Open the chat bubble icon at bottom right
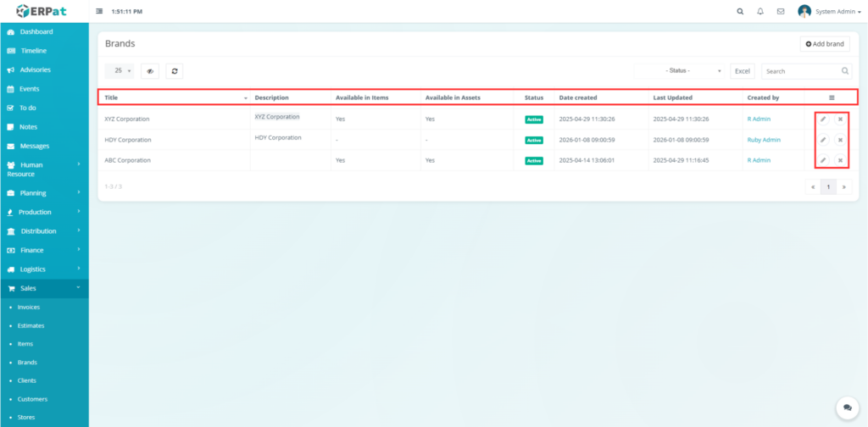Image resolution: width=868 pixels, height=427 pixels. pos(845,408)
